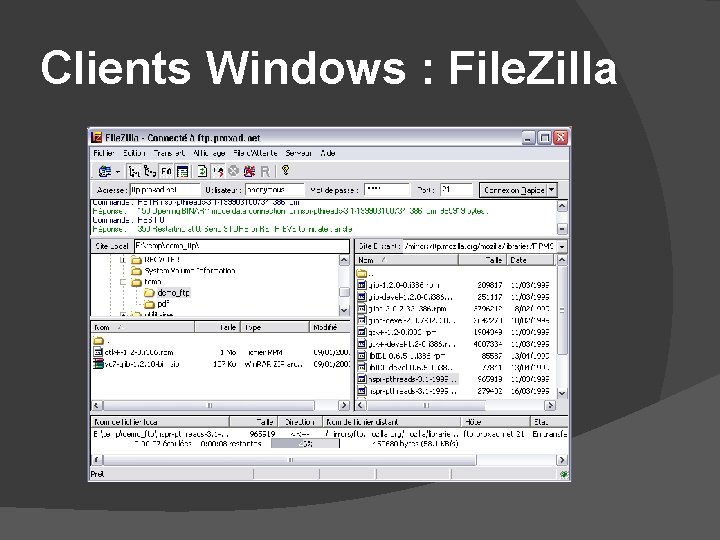Open the Connexion rapide dropdown arrow
Viewport: 720px width, 540px height.
552,190
